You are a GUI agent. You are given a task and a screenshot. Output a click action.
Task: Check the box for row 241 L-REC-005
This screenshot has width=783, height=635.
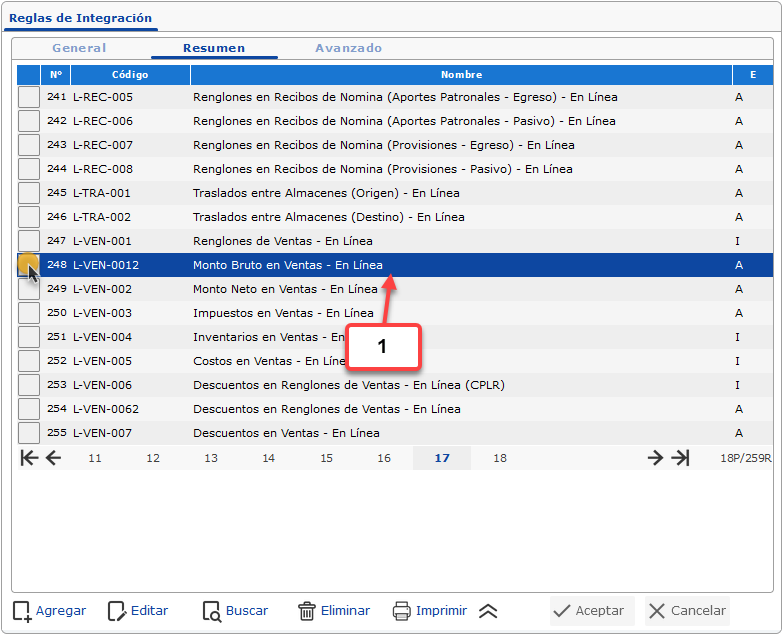coord(29,97)
